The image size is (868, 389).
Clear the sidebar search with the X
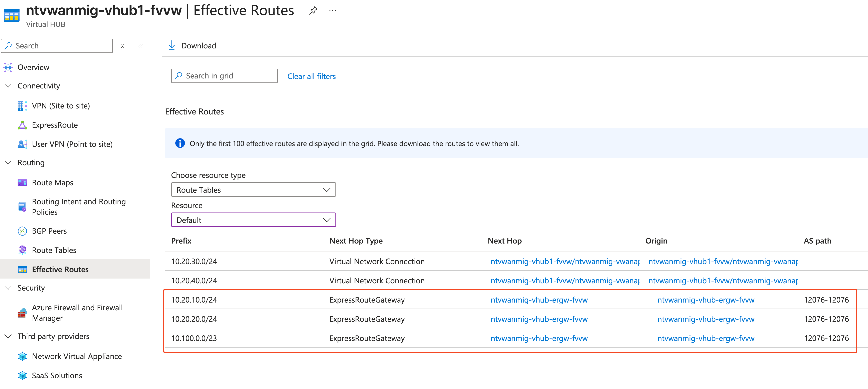click(x=123, y=46)
